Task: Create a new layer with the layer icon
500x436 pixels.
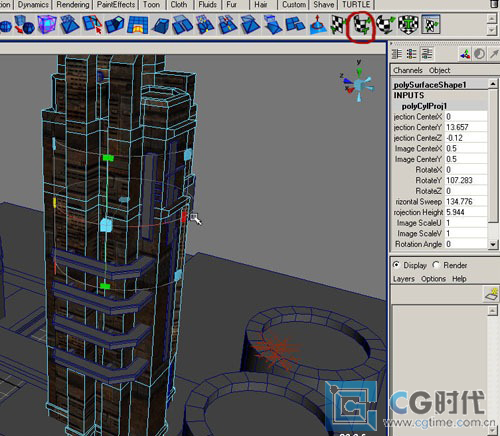Action: [492, 295]
